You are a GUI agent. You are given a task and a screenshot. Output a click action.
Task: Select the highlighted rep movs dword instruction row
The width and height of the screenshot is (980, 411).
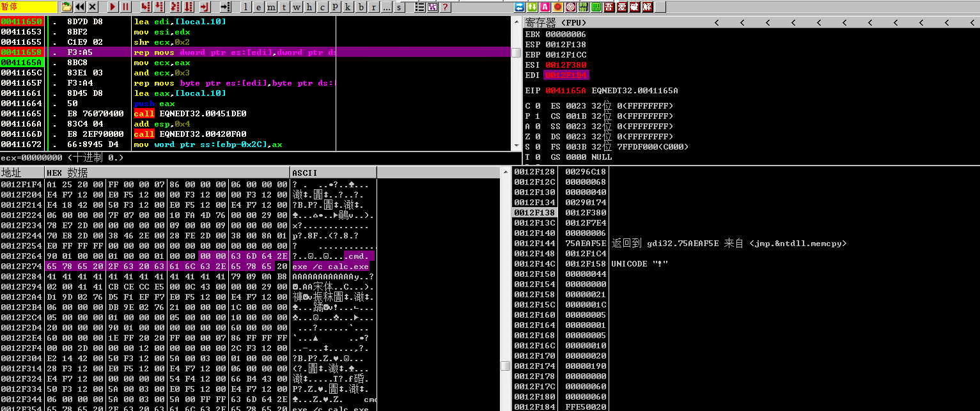click(256, 52)
